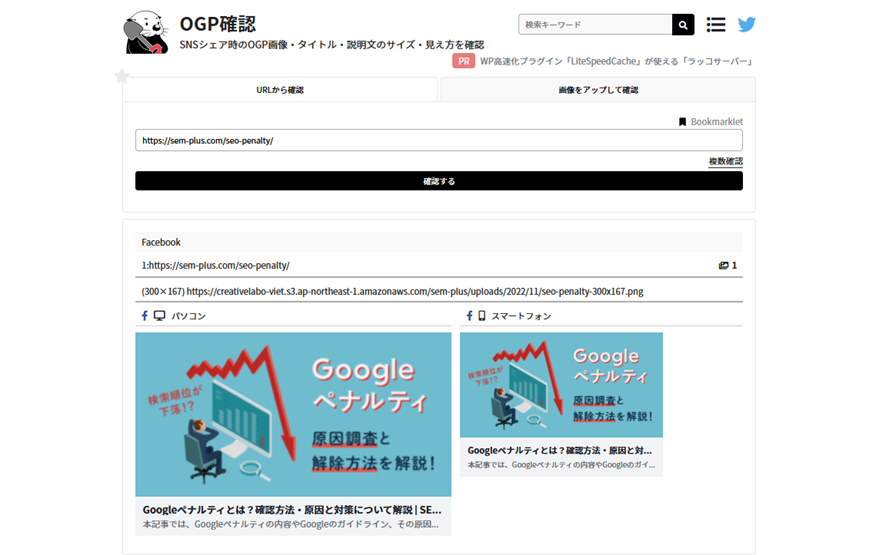Click the Bookmarklet bookmark icon
The height and width of the screenshot is (555, 886).
682,122
